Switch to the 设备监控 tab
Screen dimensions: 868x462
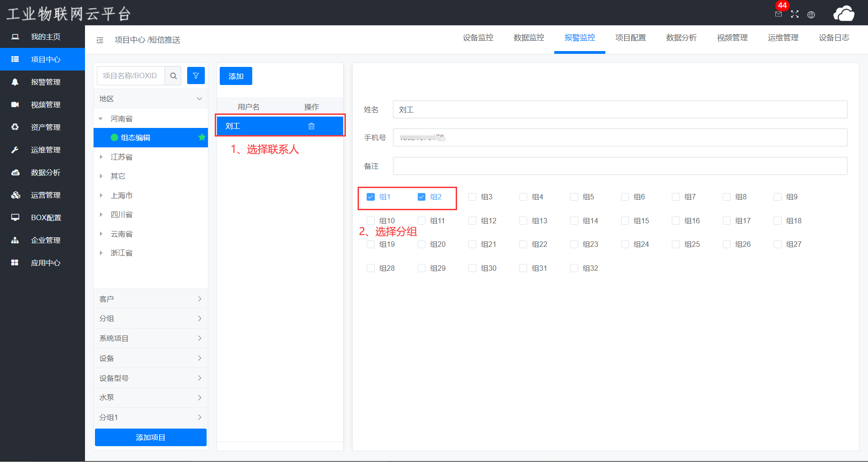point(478,38)
